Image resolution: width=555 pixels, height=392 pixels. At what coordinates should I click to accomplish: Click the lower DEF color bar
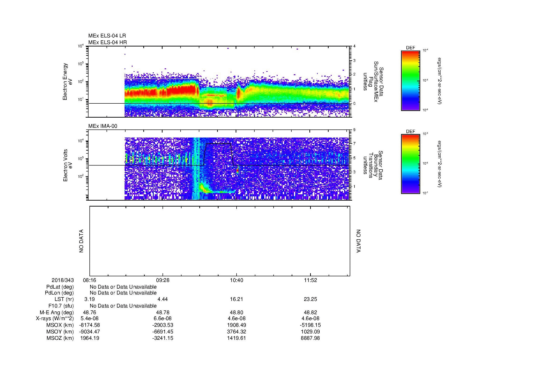tap(410, 164)
